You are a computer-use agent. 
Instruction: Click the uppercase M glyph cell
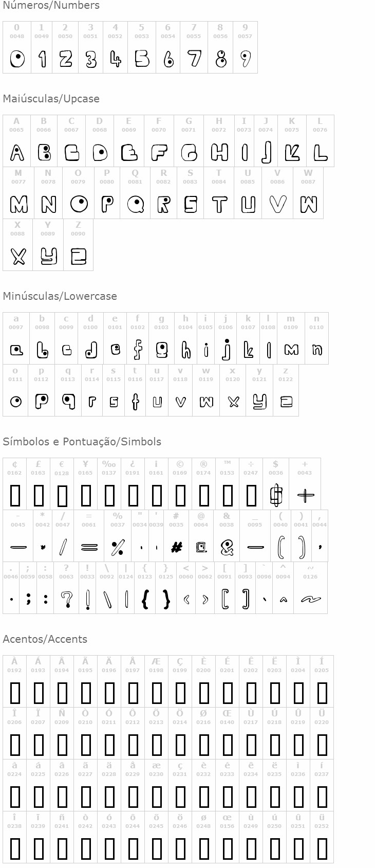pos(18,193)
